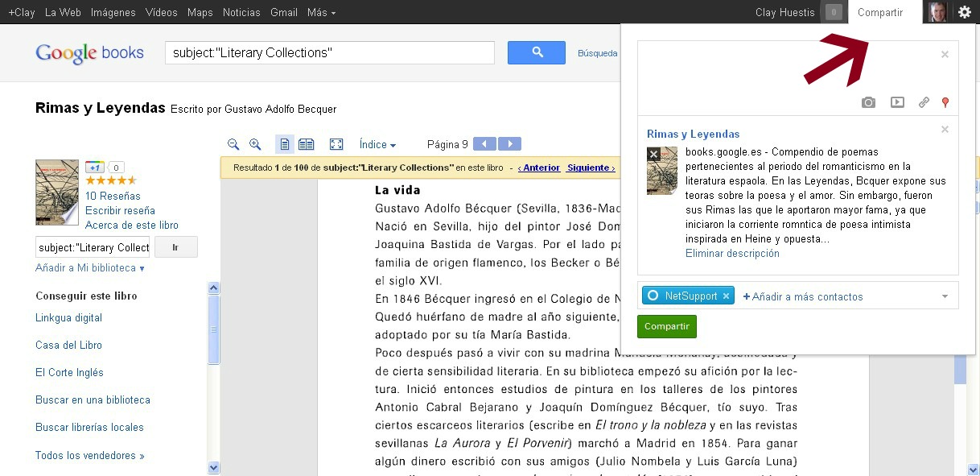The image size is (980, 476).
Task: Click the zoom in magnifier icon
Action: 255,144
